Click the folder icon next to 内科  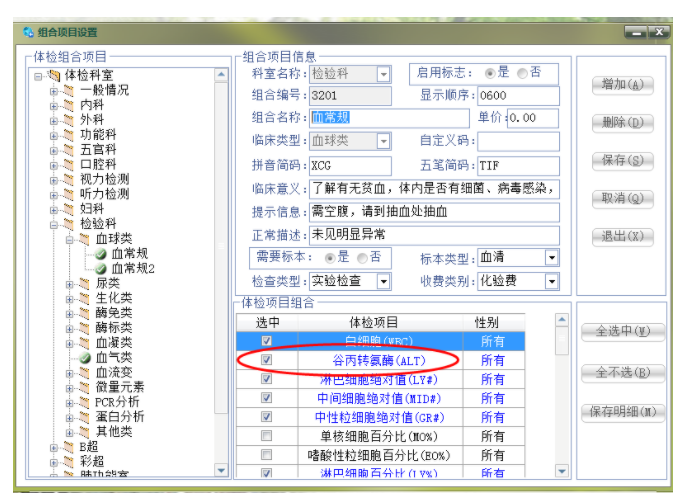point(69,105)
